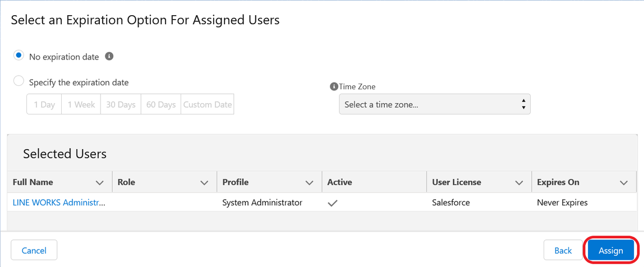This screenshot has height=267, width=644.
Task: Expand the Profile column chevron menu
Action: click(x=309, y=183)
